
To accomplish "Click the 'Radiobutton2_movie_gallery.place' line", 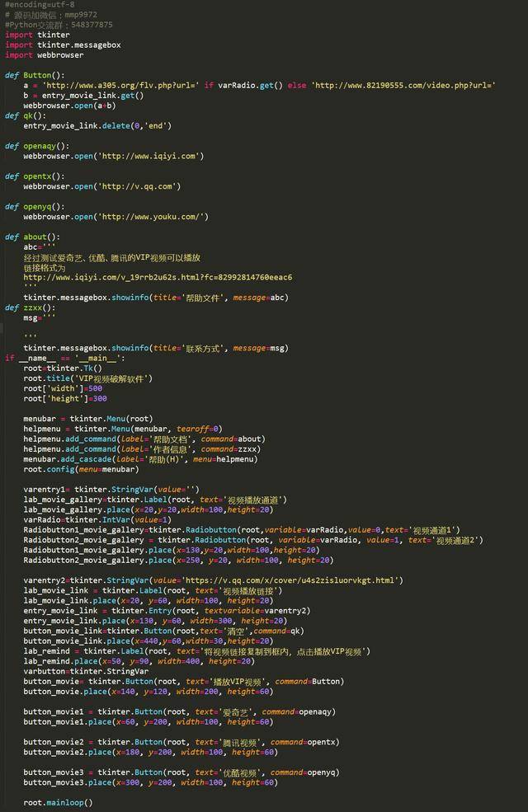I will (x=178, y=561).
